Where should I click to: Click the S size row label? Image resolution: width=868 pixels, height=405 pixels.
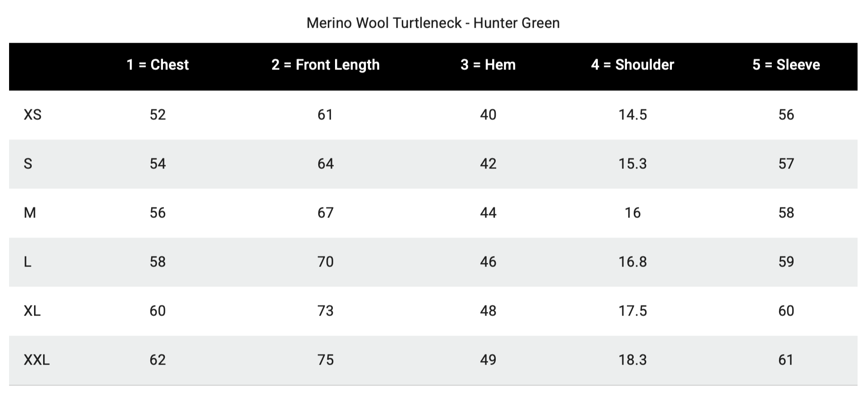coord(28,164)
